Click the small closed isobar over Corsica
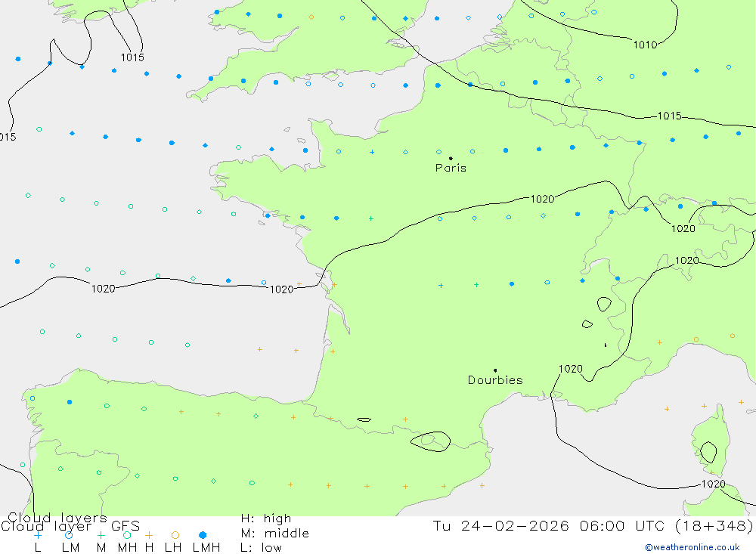 pos(708,452)
